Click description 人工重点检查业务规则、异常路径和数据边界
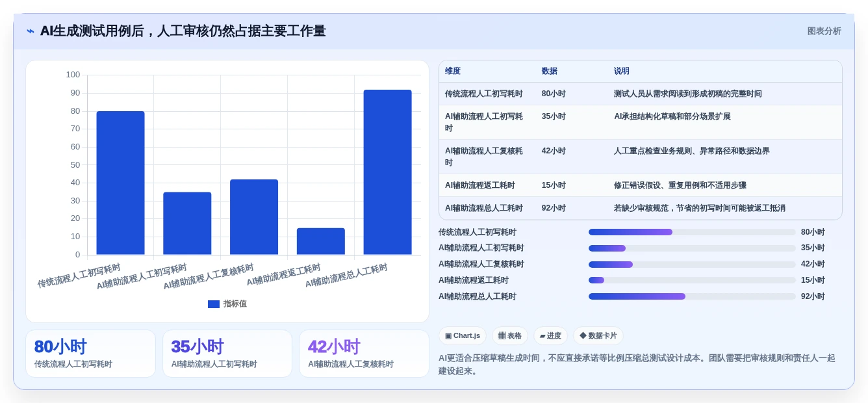The image size is (868, 403). coord(692,151)
